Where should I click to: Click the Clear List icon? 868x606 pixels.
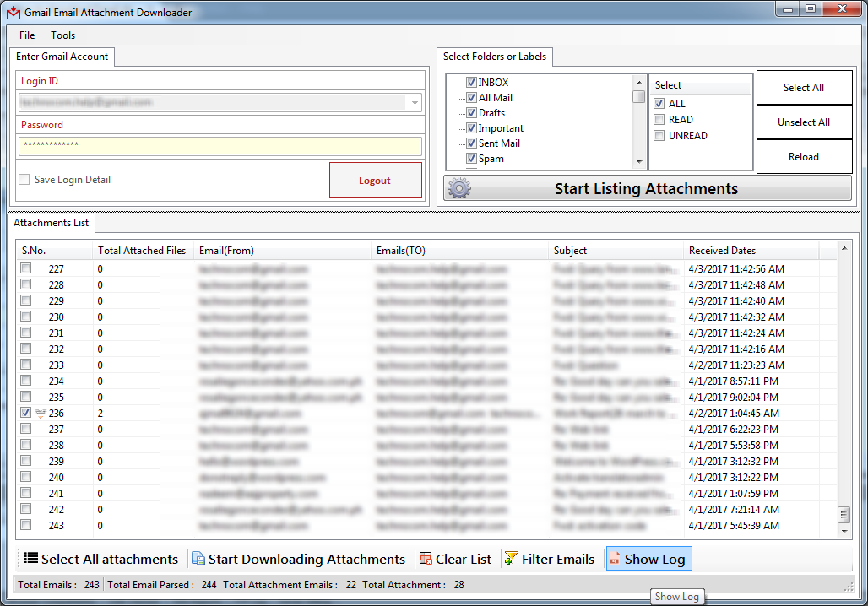pyautogui.click(x=426, y=559)
